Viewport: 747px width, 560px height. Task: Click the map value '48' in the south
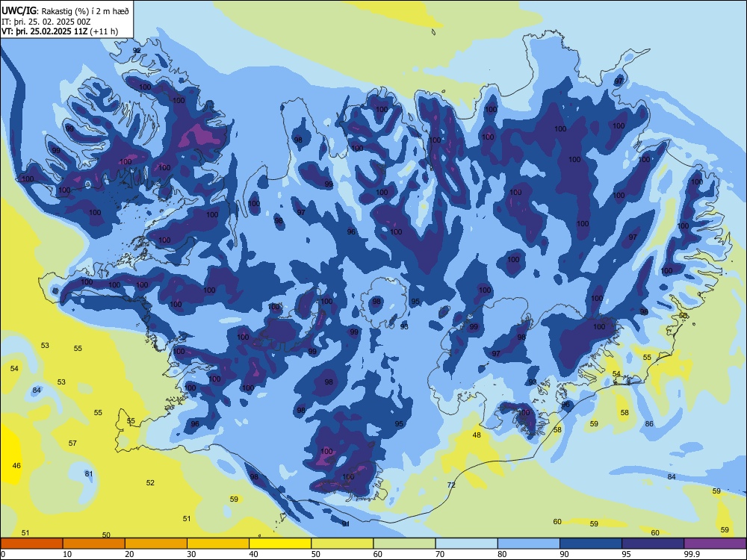click(477, 435)
